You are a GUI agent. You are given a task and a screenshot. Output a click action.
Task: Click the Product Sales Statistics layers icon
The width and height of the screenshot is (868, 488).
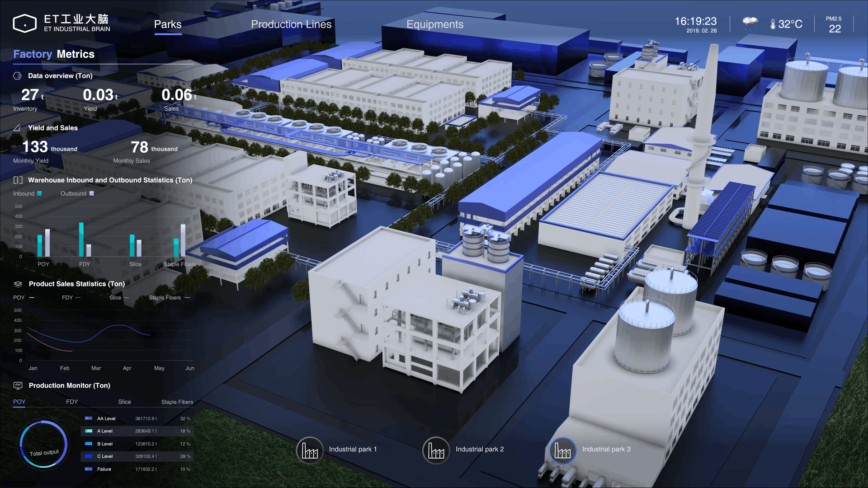pyautogui.click(x=18, y=284)
